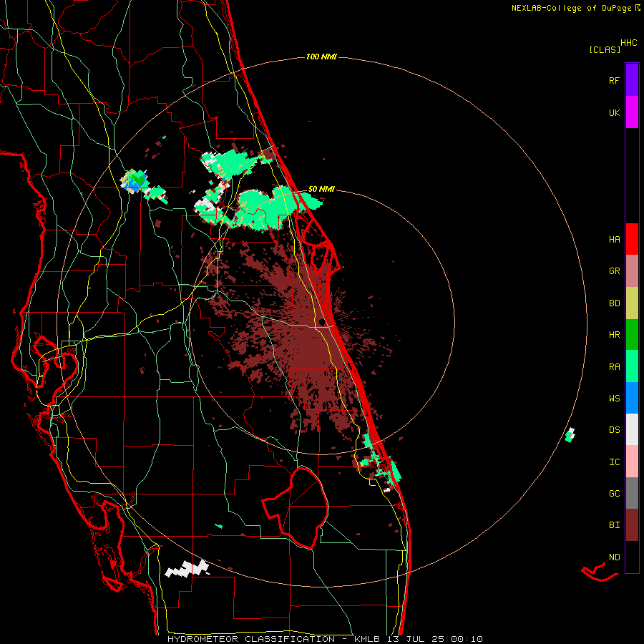
Task: Click the HA legend label
Action: tap(614, 240)
